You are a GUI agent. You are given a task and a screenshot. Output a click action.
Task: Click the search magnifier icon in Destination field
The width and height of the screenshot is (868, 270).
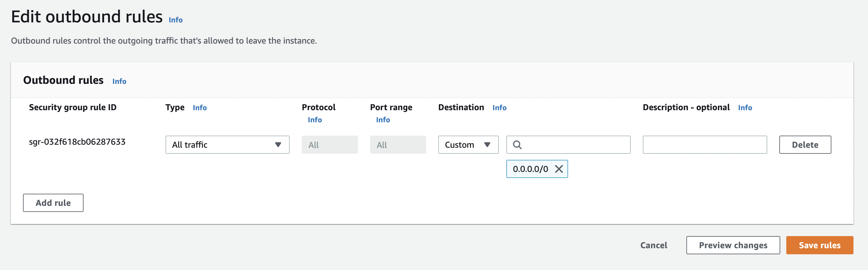click(x=517, y=145)
